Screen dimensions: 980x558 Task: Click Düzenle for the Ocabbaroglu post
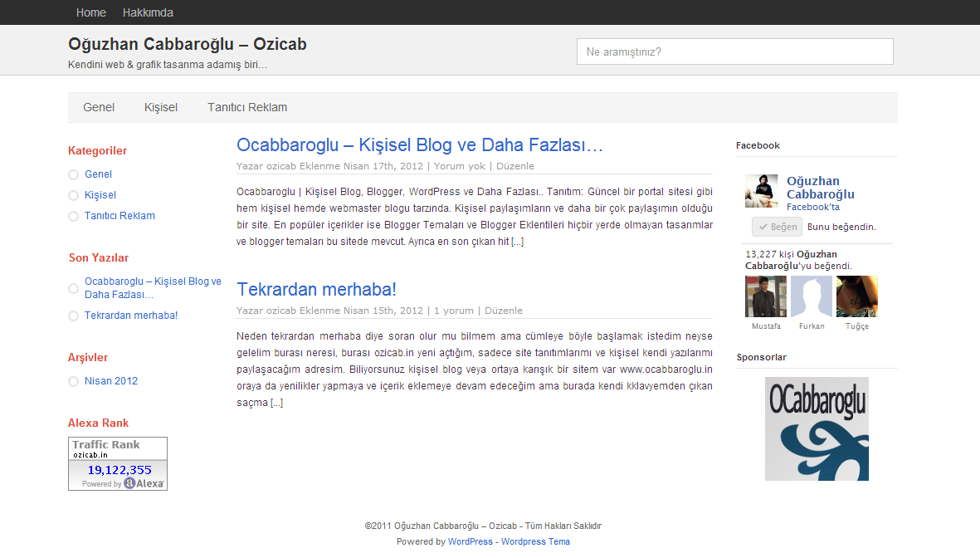pos(515,166)
